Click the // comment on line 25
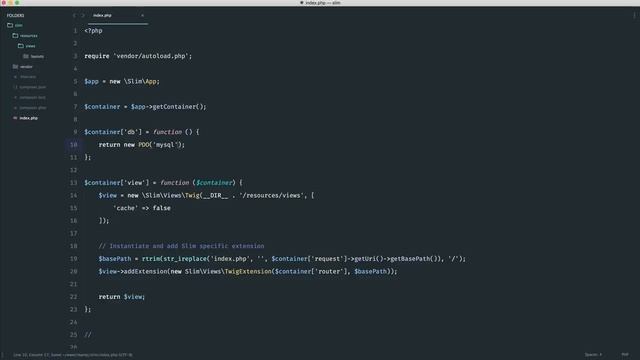This screenshot has width=640, height=360. point(88,334)
